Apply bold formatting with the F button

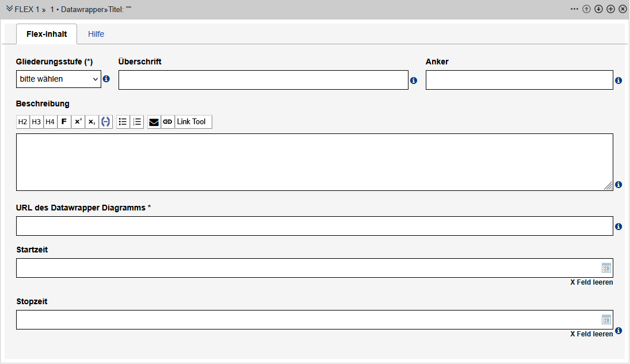pyautogui.click(x=64, y=122)
